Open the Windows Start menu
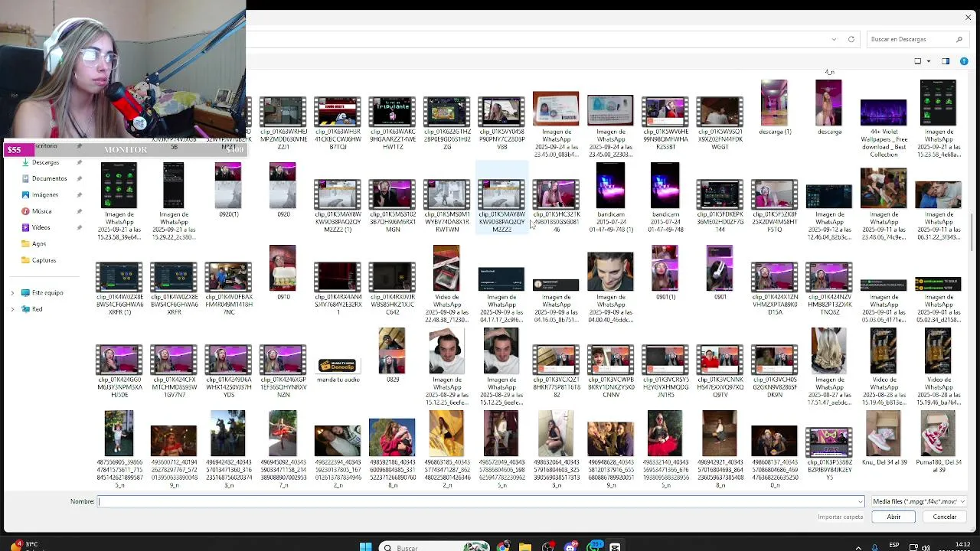Screen dimensions: 980x551 [x=366, y=546]
